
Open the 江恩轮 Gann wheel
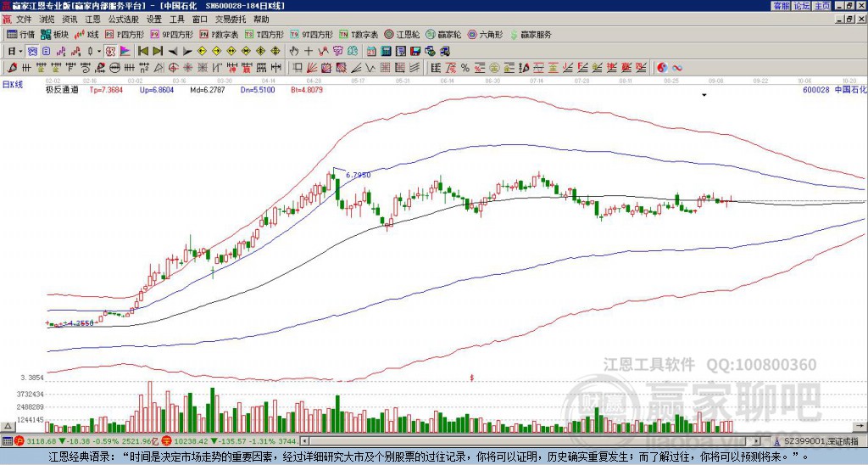[x=403, y=34]
